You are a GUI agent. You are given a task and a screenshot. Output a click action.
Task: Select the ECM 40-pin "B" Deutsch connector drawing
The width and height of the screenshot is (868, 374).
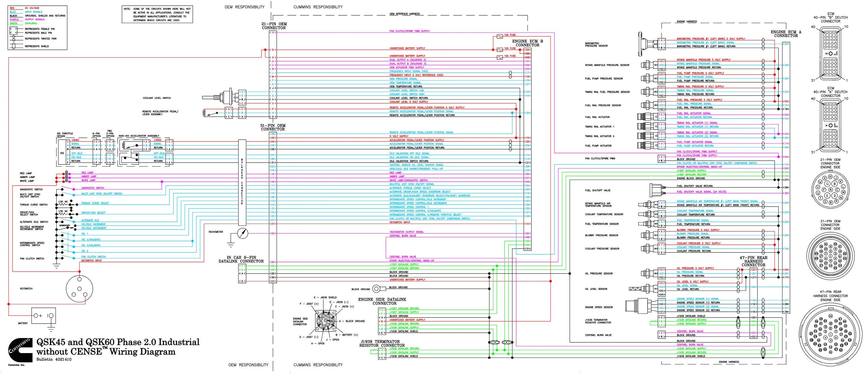point(830,54)
